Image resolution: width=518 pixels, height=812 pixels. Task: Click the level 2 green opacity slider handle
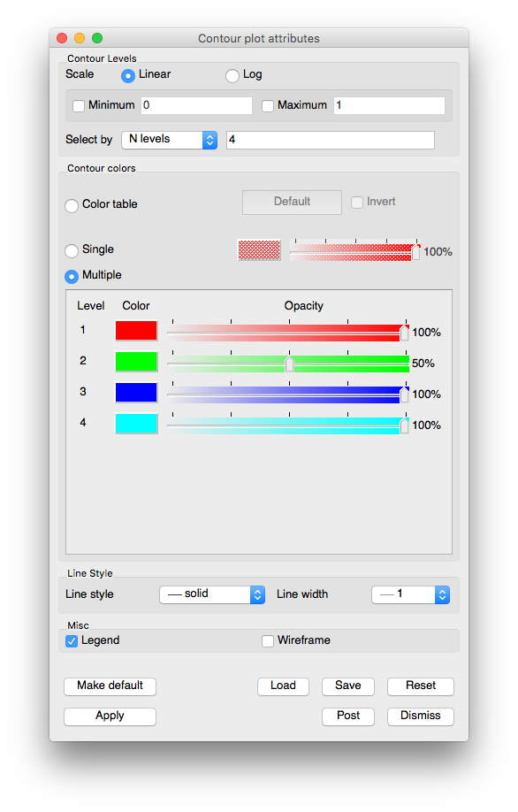point(289,364)
